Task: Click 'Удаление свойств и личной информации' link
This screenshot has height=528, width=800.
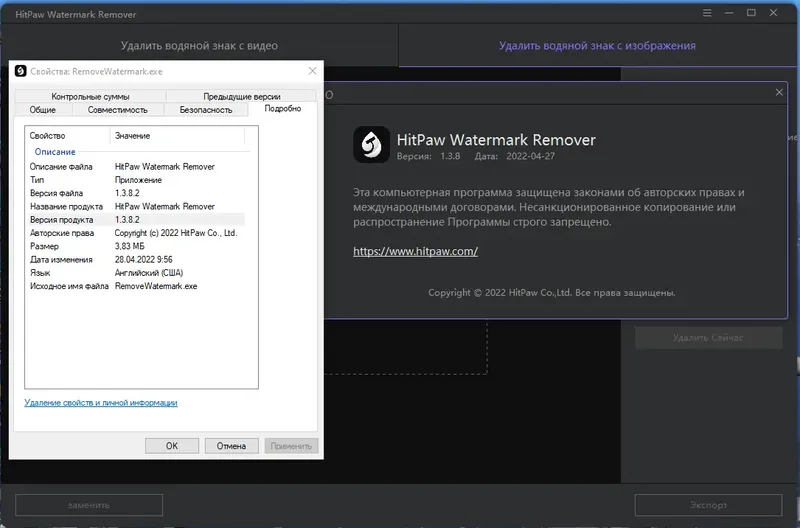Action: point(101,403)
